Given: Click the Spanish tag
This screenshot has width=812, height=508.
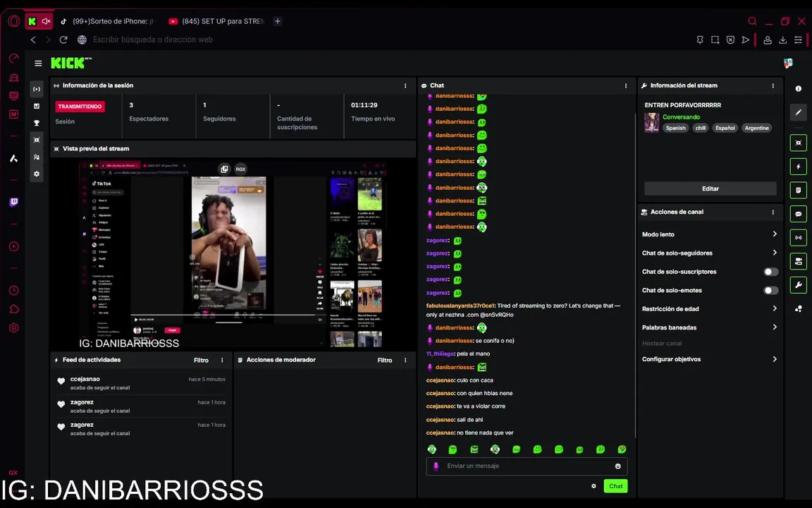Looking at the screenshot, I should 675,128.
